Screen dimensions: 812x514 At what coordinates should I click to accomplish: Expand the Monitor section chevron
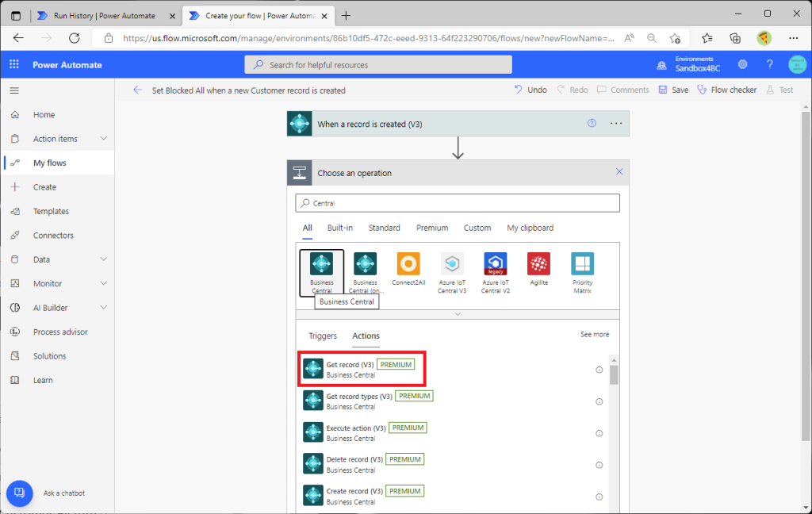[104, 283]
